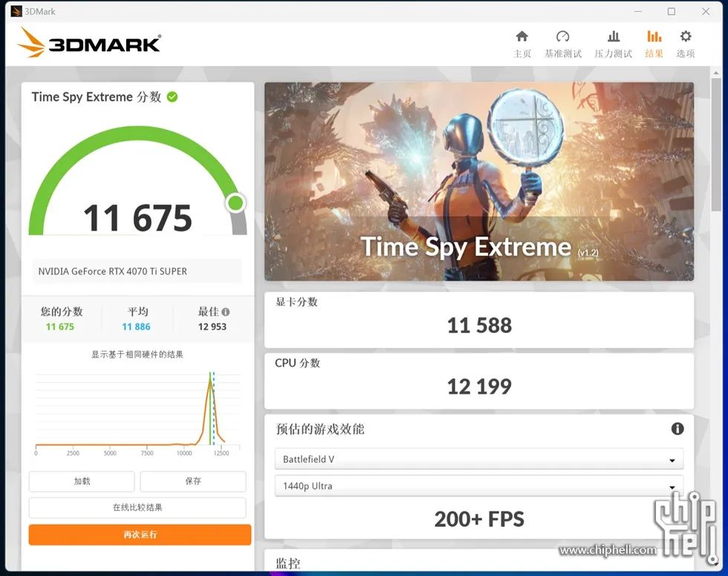Go to the Home (主页) icon

coord(521,36)
